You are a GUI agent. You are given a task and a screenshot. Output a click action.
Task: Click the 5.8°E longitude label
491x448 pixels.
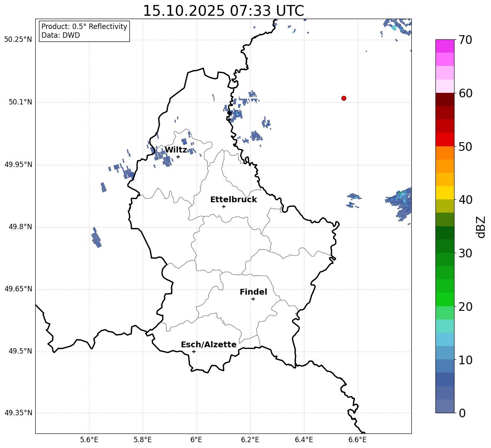tap(143, 440)
